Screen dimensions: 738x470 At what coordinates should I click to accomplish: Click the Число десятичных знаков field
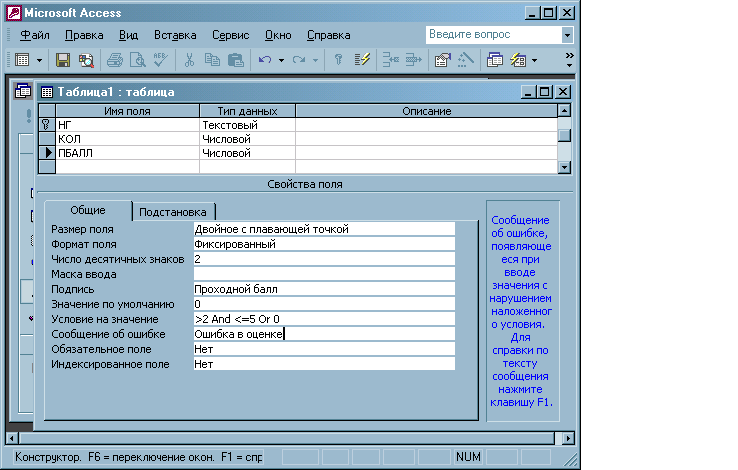point(324,259)
